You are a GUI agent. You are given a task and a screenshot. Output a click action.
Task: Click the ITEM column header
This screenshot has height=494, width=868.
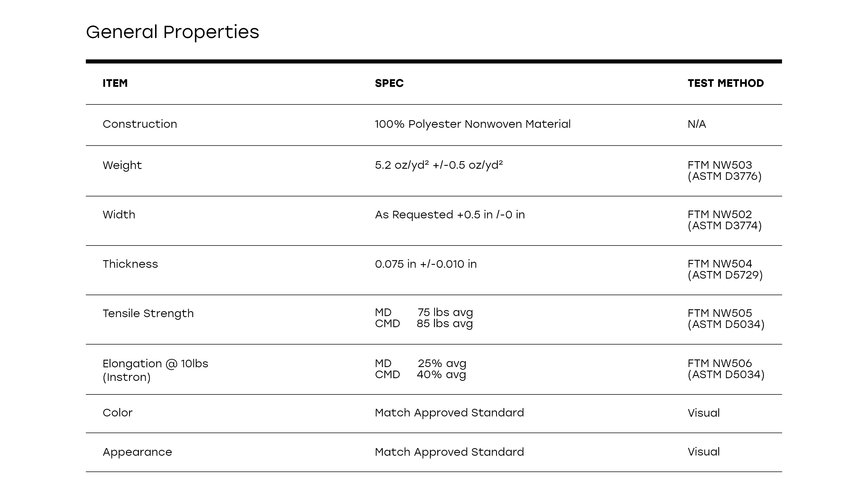pos(115,83)
